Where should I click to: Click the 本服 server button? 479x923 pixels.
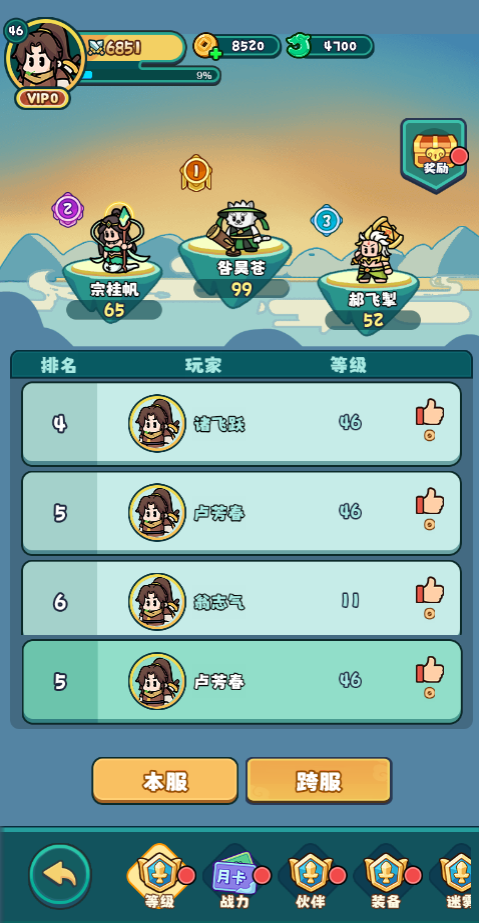[x=165, y=781]
